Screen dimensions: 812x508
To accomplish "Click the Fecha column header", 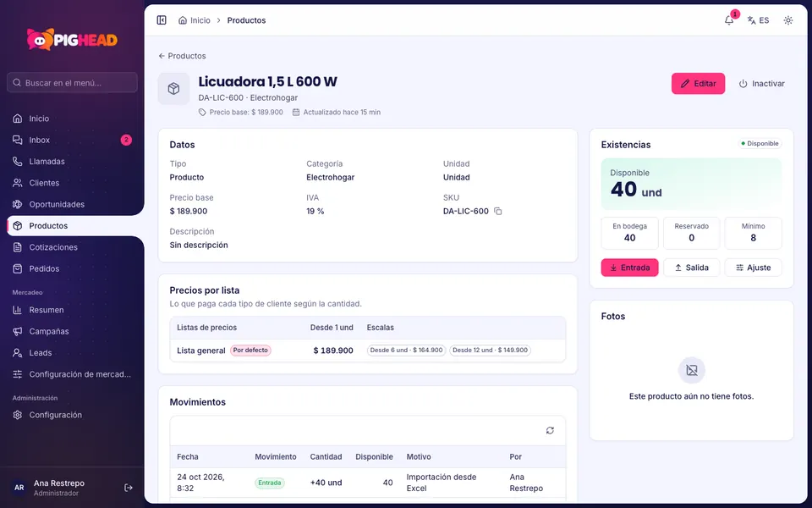I will [x=188, y=456].
